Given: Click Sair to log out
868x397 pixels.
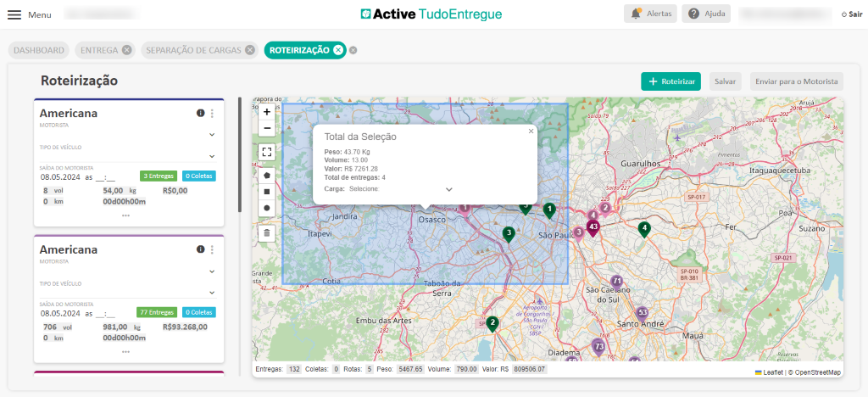Looking at the screenshot, I should (x=851, y=14).
